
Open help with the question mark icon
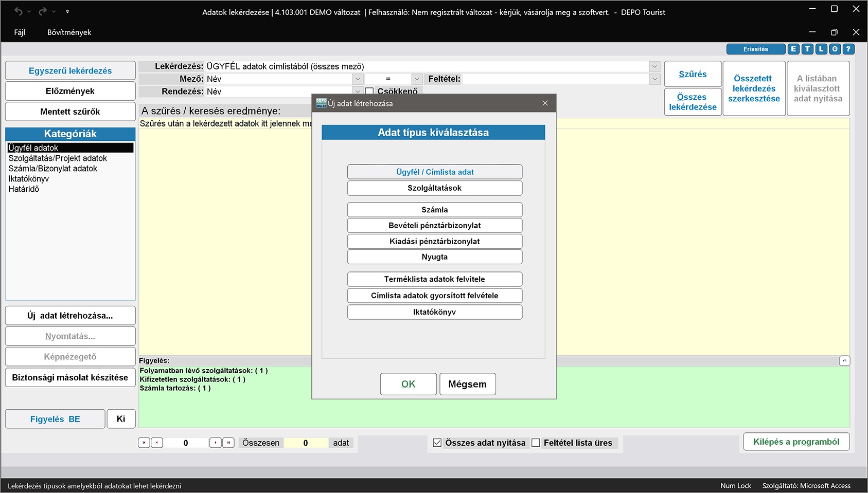[848, 49]
